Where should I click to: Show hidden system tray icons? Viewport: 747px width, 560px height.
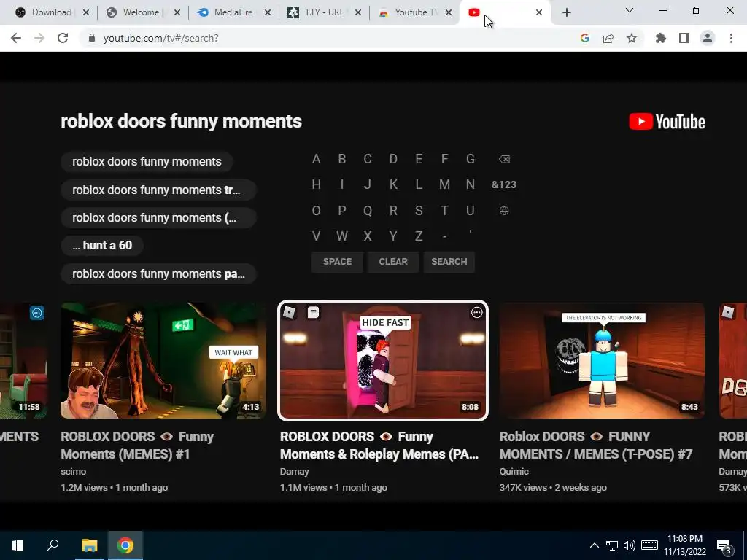(595, 545)
